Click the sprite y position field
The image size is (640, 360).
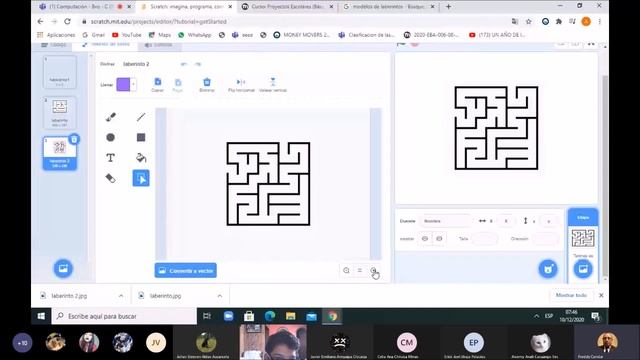tap(549, 221)
